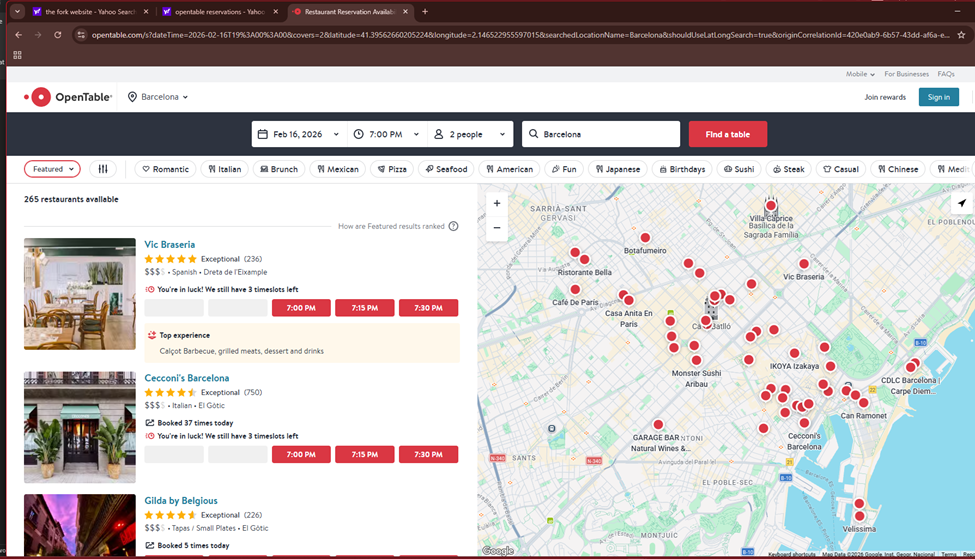975x559 pixels.
Task: Click the Find a table button
Action: click(727, 134)
